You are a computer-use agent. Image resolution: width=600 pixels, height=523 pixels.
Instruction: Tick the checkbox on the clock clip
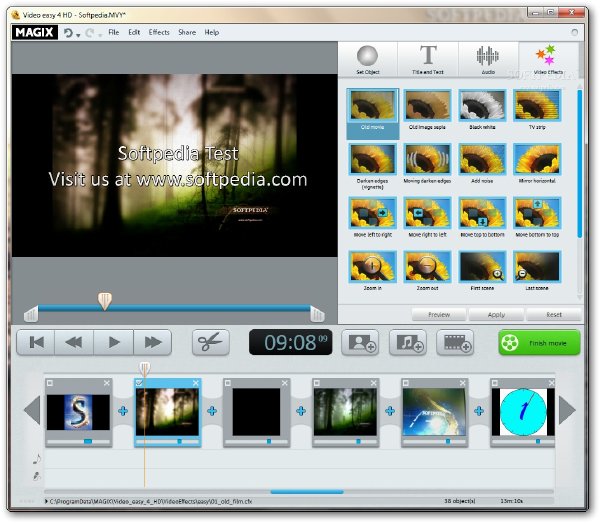(495, 383)
